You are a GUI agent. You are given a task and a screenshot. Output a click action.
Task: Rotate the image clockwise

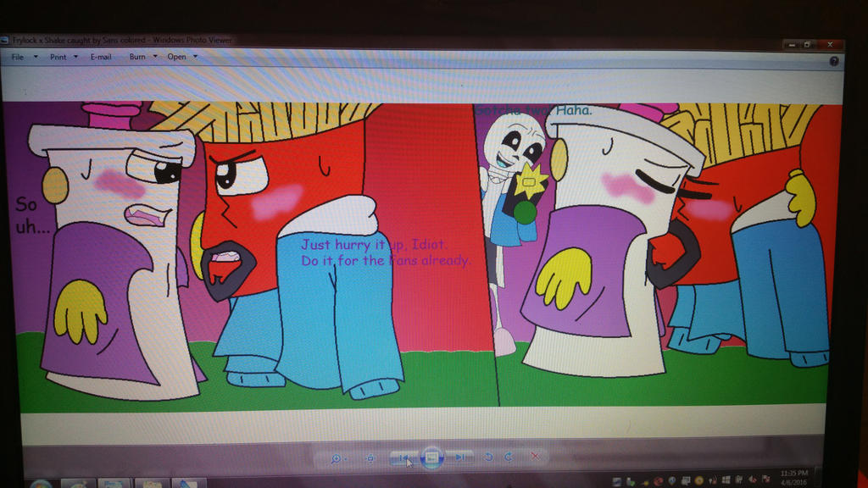509,457
